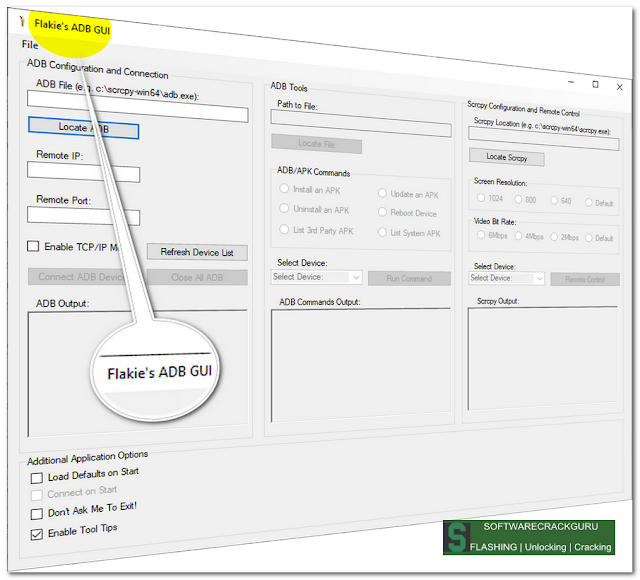Select 1024 screen resolution

pos(481,198)
